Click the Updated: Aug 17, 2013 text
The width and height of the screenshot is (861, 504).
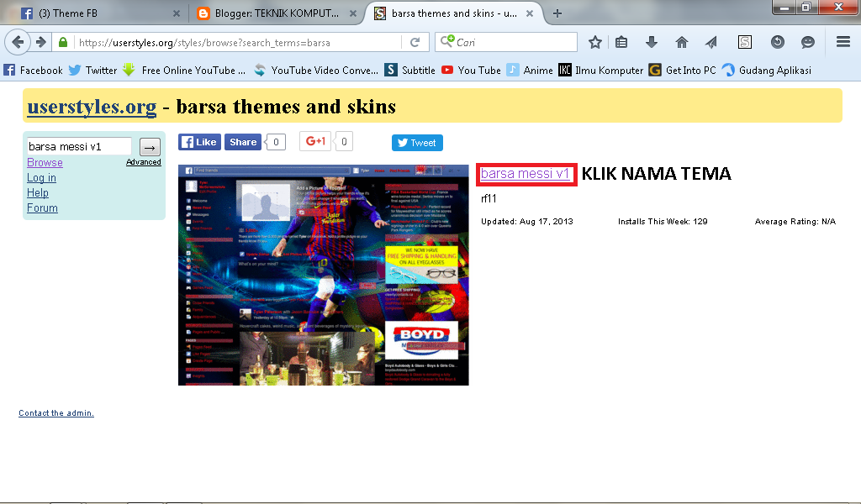coord(527,222)
